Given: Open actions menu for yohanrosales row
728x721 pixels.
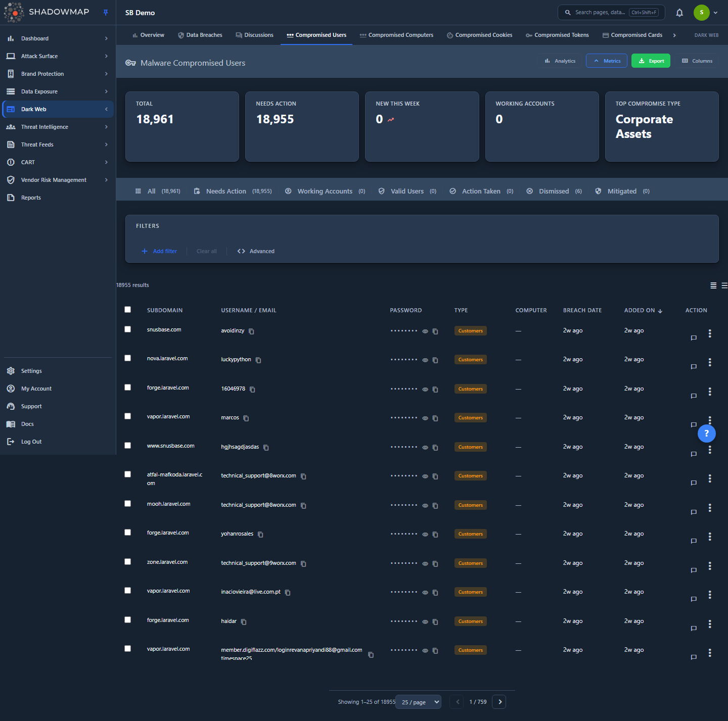Looking at the screenshot, I should 710,537.
